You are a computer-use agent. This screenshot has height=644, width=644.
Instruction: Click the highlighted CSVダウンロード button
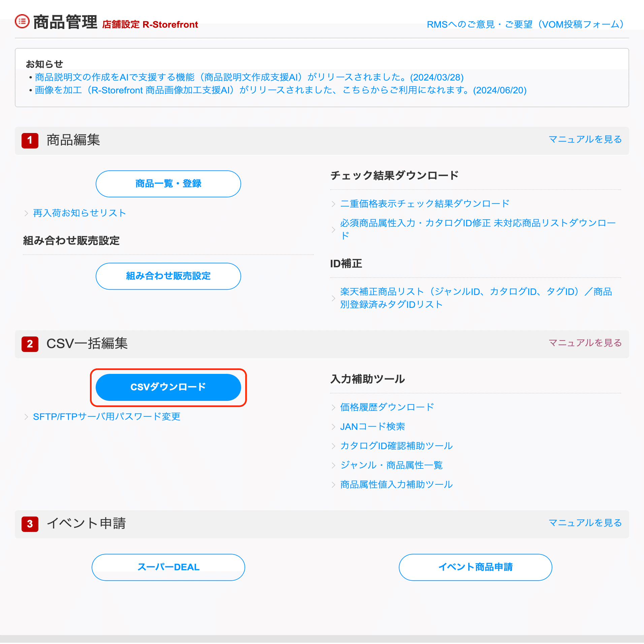pos(168,387)
